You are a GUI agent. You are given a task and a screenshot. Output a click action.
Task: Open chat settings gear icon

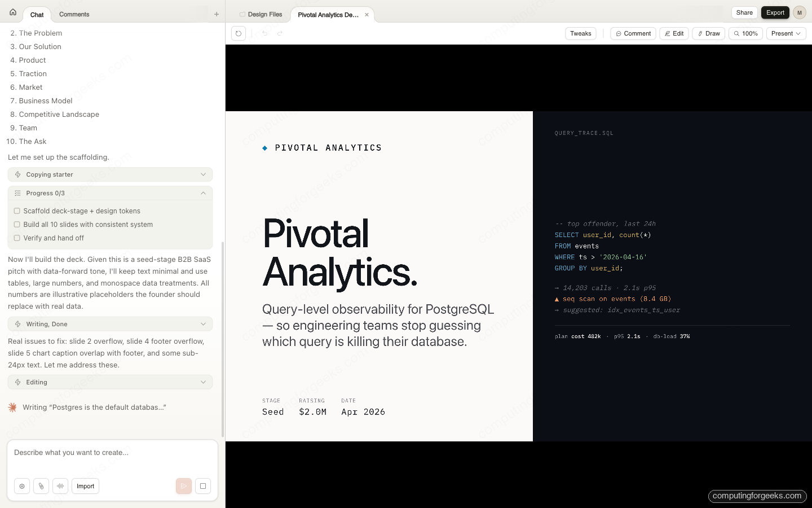[x=22, y=486]
